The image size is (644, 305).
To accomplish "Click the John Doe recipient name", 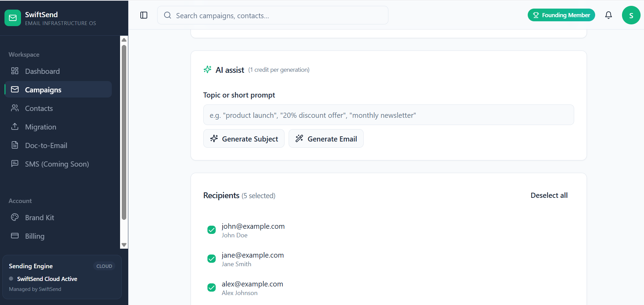I will point(235,235).
